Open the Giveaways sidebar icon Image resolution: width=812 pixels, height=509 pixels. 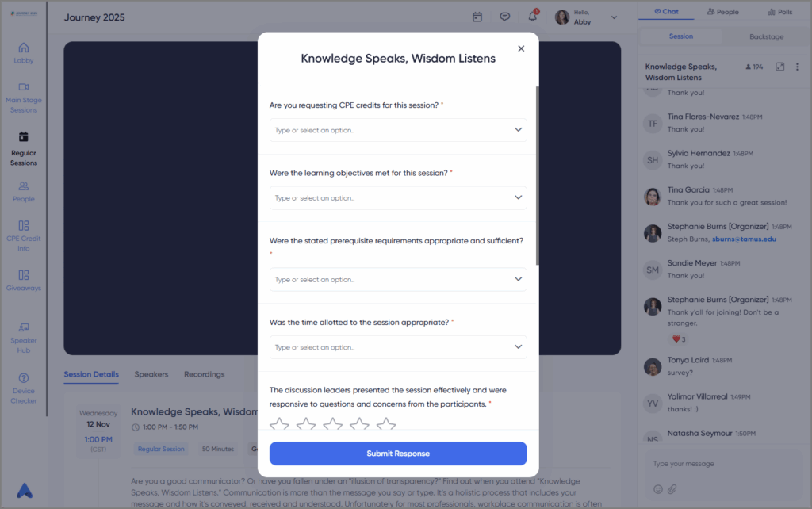tap(24, 275)
